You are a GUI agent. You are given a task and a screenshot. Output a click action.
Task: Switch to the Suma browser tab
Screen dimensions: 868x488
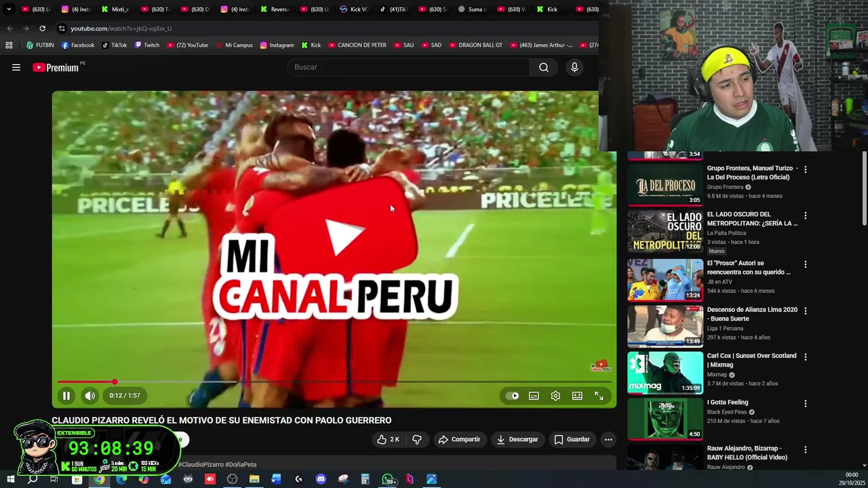click(472, 9)
